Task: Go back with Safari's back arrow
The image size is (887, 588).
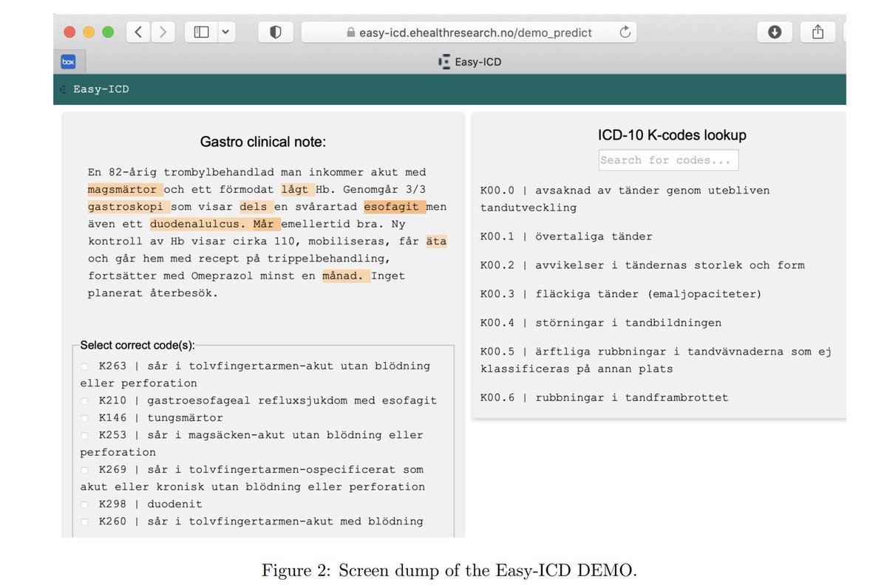Action: point(138,32)
